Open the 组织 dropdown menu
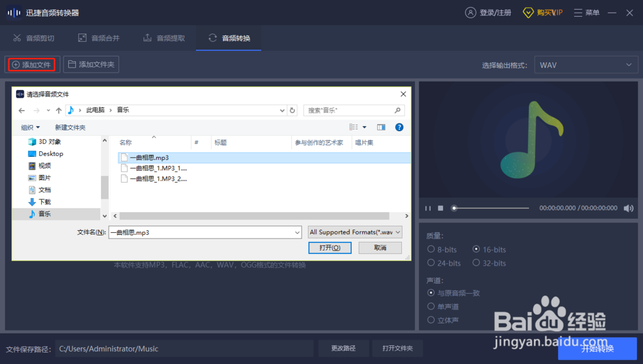The height and width of the screenshot is (364, 643). pyautogui.click(x=30, y=127)
